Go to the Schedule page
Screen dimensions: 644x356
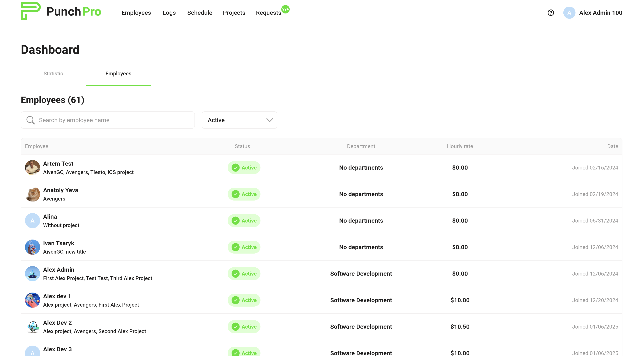[199, 13]
